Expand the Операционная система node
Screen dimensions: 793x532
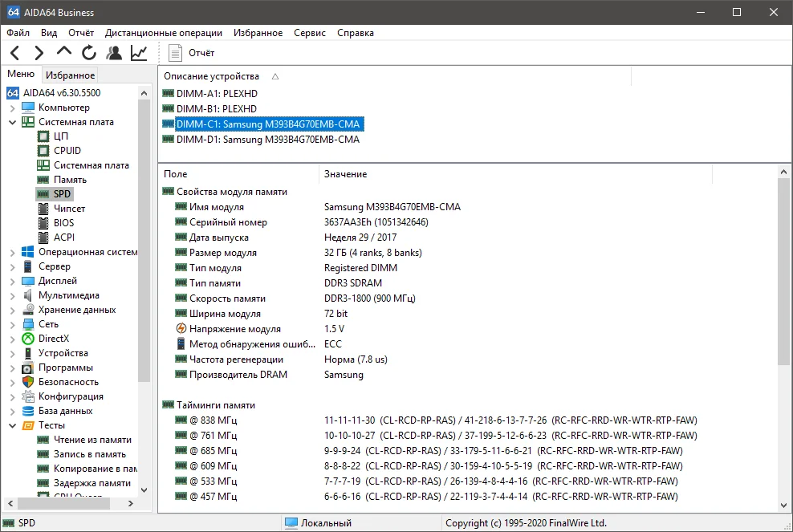[13, 252]
